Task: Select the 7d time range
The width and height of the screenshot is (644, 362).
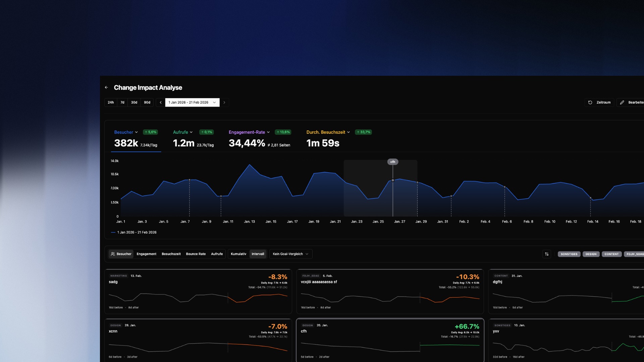Action: 122,103
